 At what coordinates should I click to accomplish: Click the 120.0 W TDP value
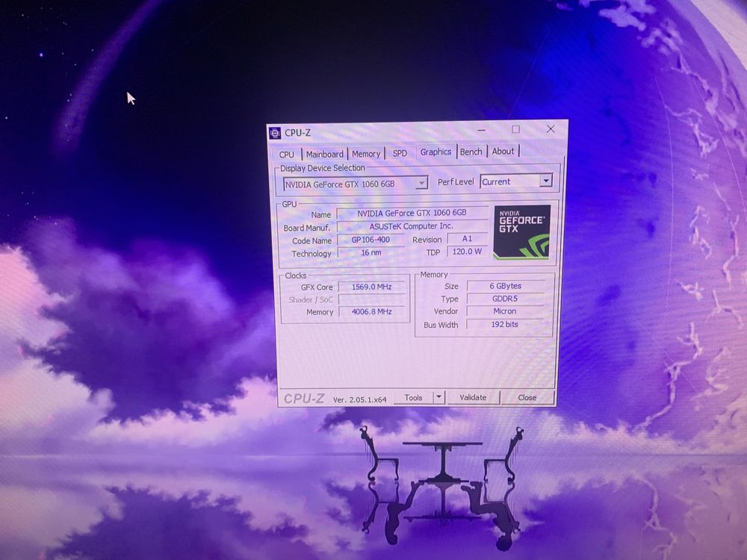468,252
